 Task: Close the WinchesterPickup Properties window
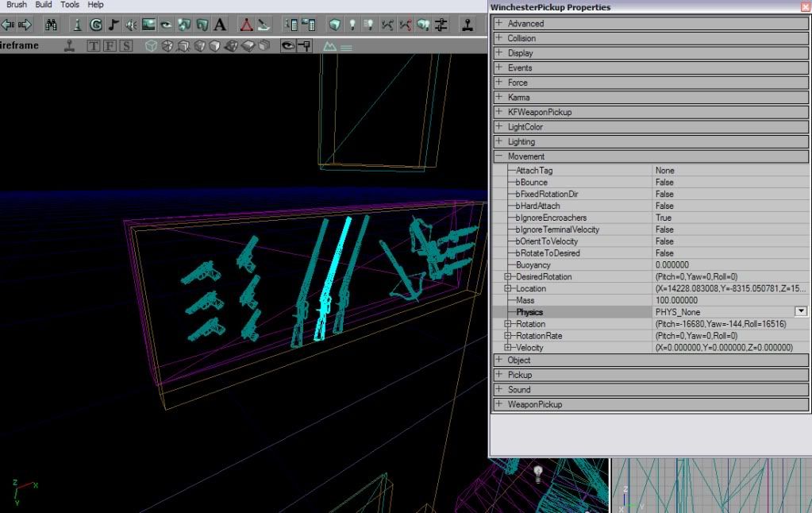pyautogui.click(x=806, y=7)
